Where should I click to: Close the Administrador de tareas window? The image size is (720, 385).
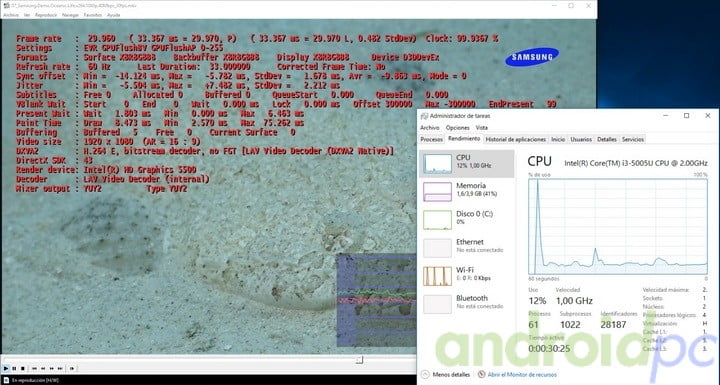(708, 116)
